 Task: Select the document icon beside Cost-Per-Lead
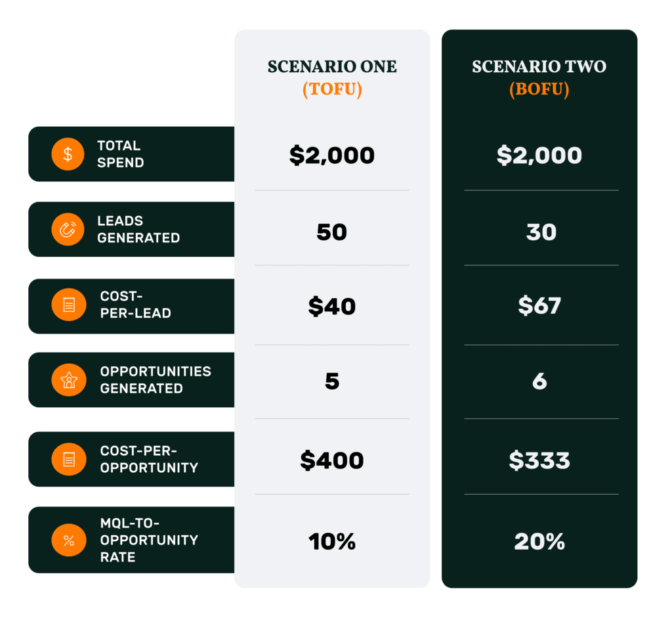click(x=68, y=305)
